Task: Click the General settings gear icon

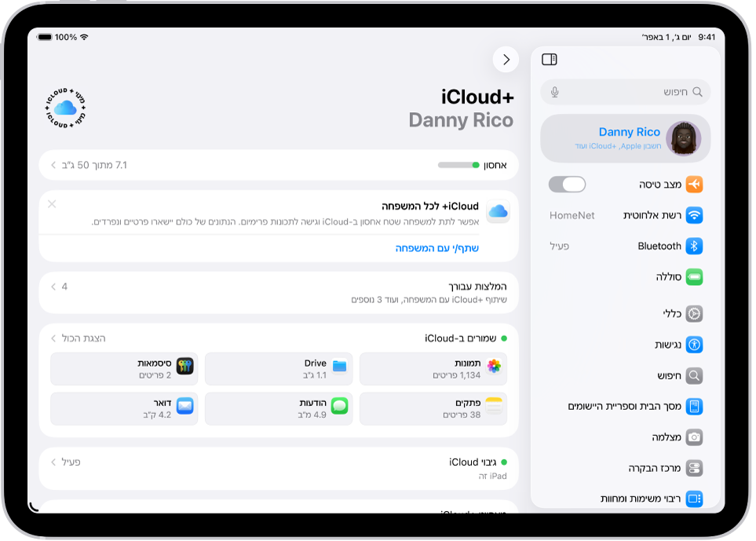Action: point(694,313)
